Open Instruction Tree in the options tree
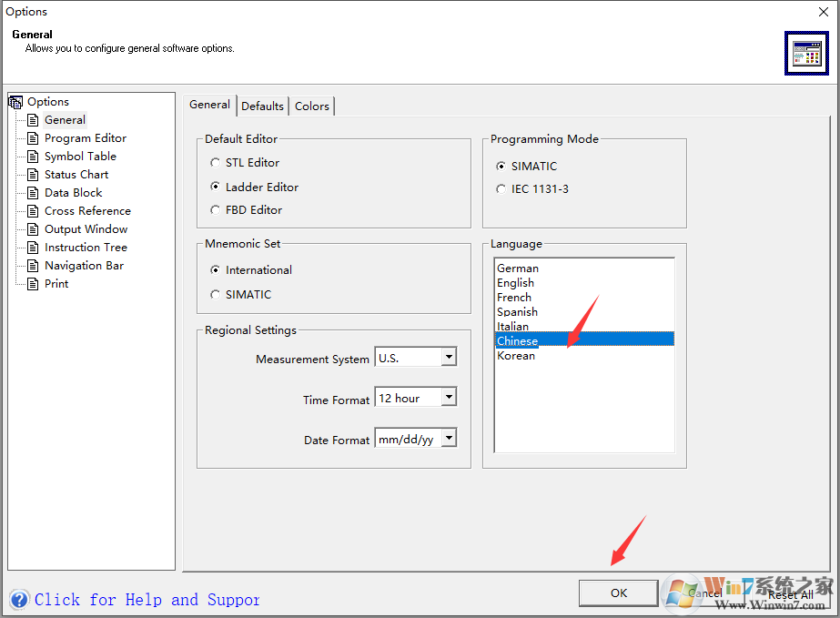840x618 pixels. pos(86,248)
